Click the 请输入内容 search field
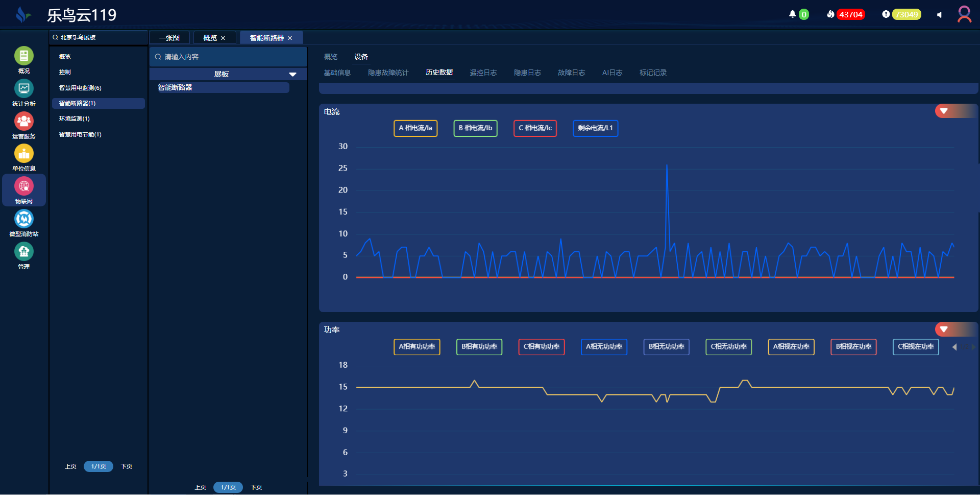 230,57
